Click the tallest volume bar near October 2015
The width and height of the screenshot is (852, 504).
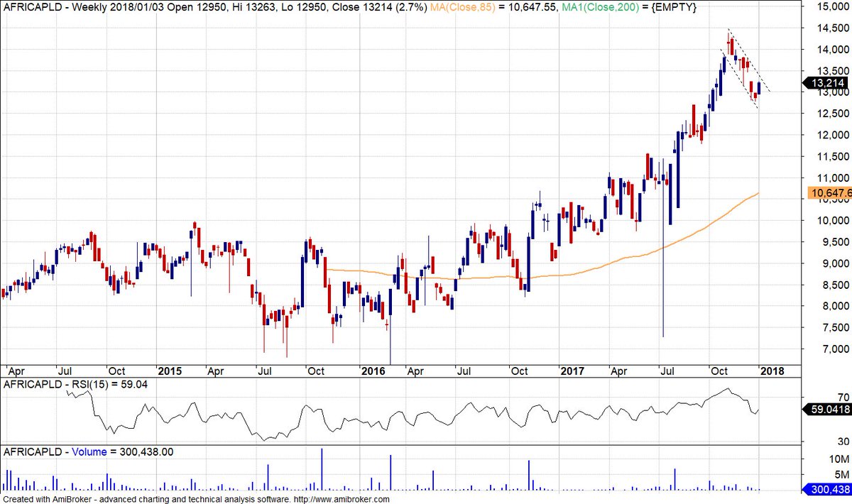(x=322, y=469)
